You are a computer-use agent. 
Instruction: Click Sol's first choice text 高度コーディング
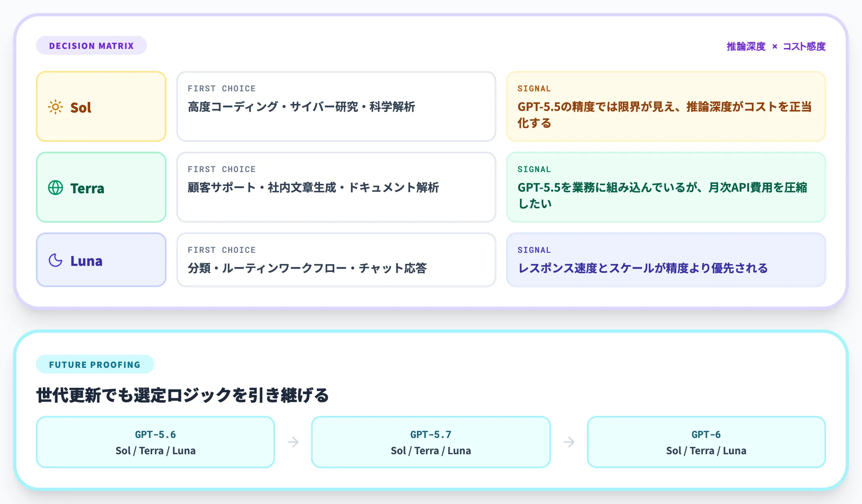click(301, 107)
